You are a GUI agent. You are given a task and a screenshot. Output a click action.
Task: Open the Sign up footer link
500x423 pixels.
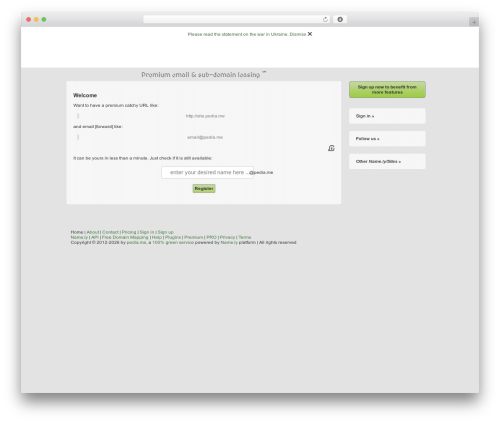pyautogui.click(x=166, y=232)
